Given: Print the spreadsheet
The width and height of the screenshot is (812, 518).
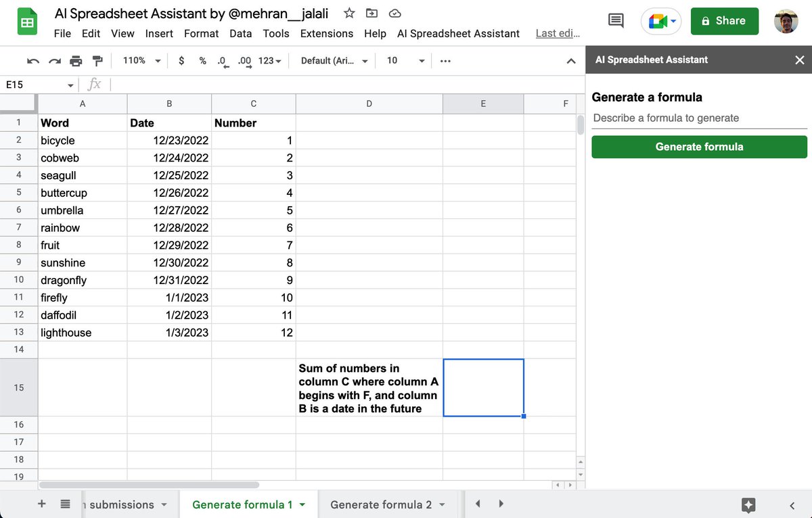Looking at the screenshot, I should [x=76, y=61].
